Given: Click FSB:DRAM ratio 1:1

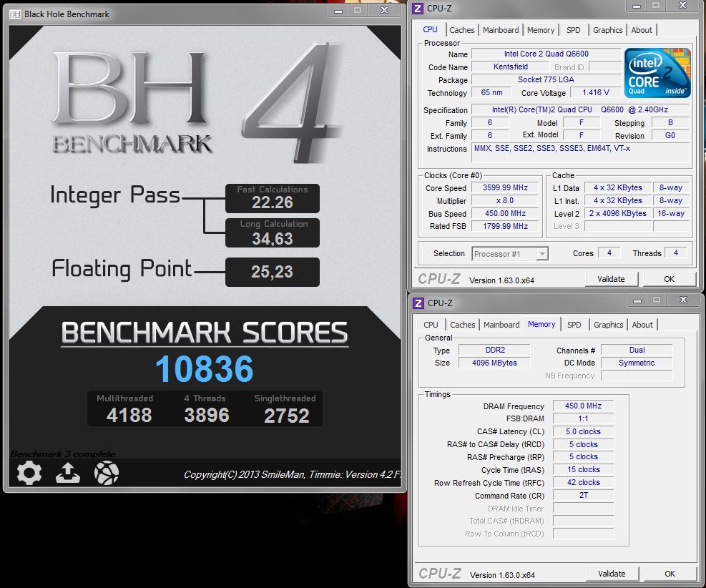Looking at the screenshot, I should tap(583, 418).
